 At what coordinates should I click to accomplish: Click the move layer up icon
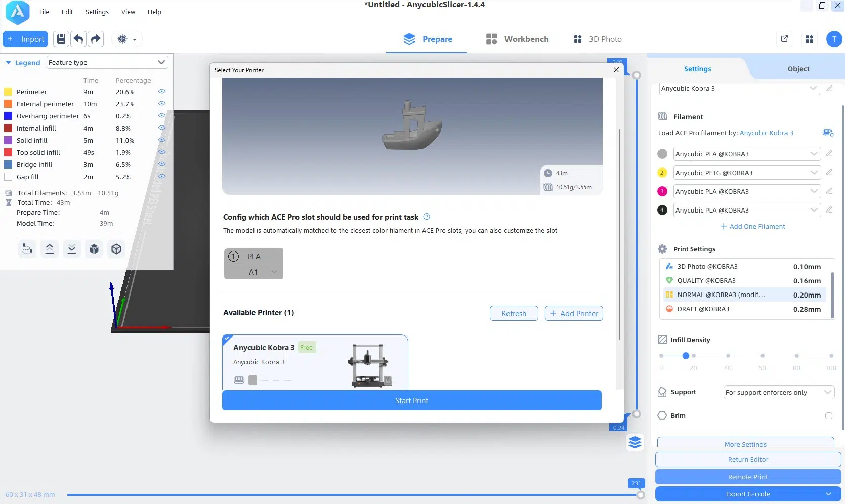[x=50, y=249]
